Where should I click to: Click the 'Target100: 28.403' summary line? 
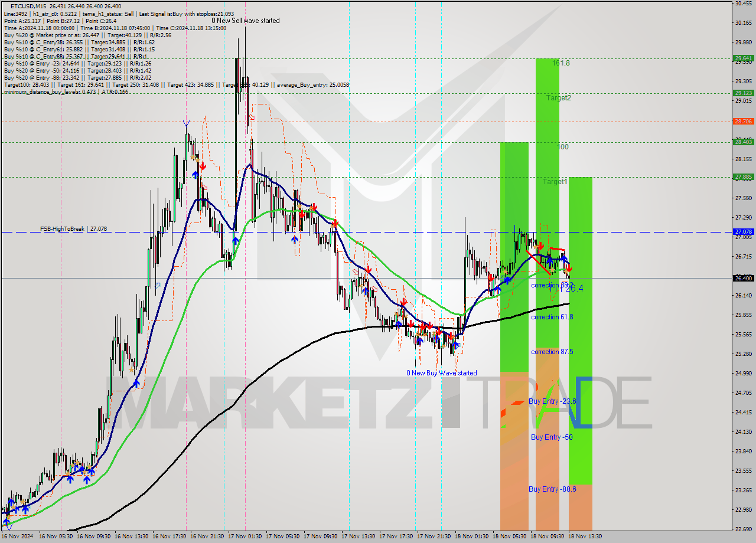pos(177,84)
